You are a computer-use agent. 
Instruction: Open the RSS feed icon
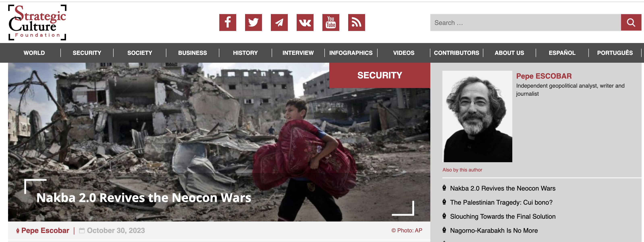[356, 23]
